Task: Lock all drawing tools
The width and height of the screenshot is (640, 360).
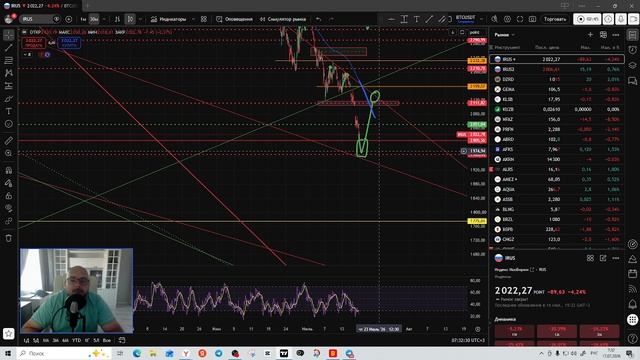Action: pos(9,196)
